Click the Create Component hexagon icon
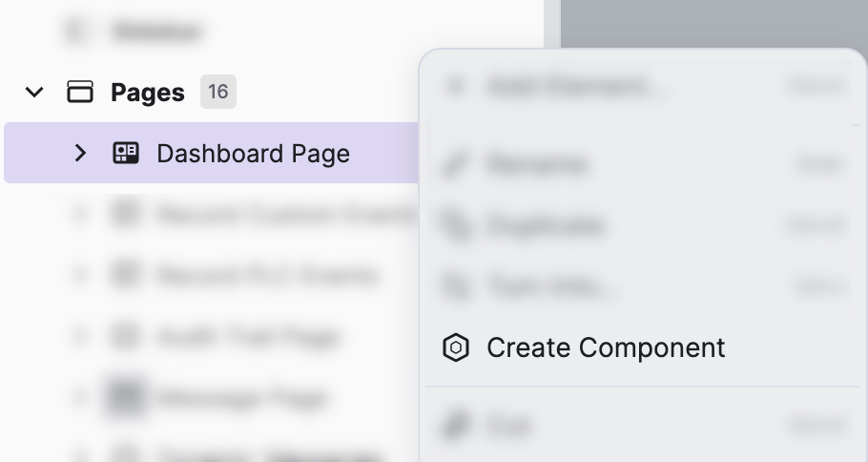The image size is (868, 462). (x=456, y=347)
